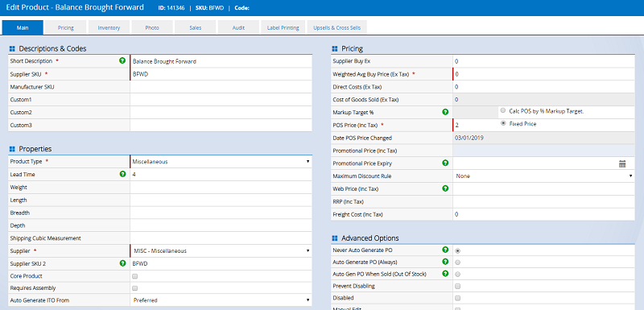Image resolution: width=644 pixels, height=310 pixels.
Task: Click the Custom3 input field
Action: pyautogui.click(x=221, y=125)
